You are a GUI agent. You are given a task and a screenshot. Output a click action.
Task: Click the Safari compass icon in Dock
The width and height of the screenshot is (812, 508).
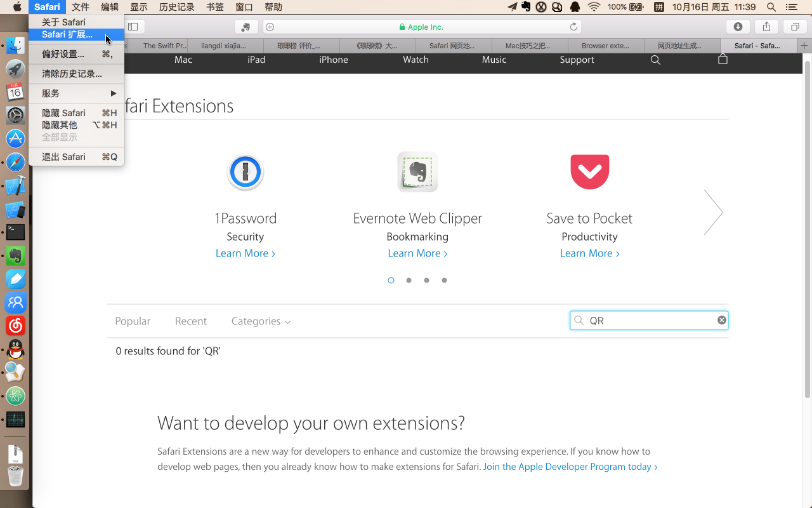tap(15, 162)
